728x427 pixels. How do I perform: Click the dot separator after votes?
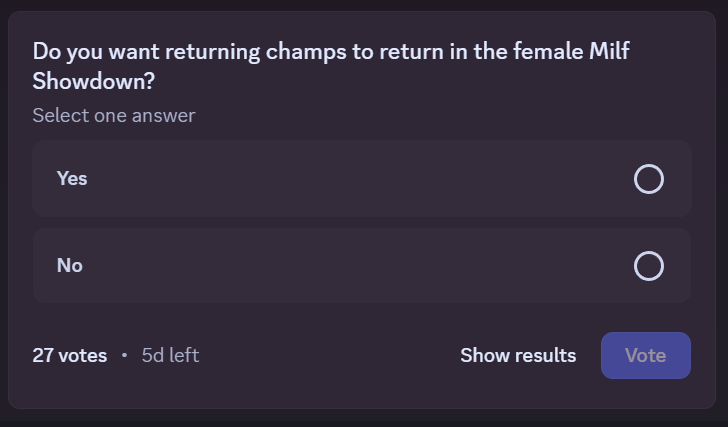(124, 355)
